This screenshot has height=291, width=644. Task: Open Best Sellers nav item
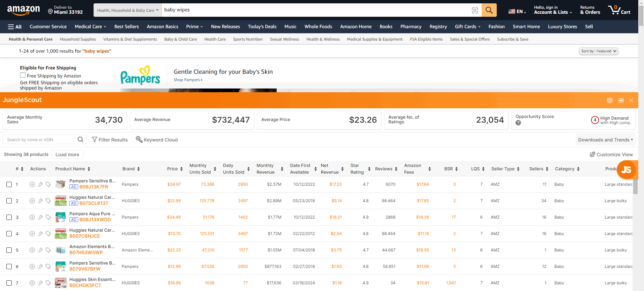126,27
